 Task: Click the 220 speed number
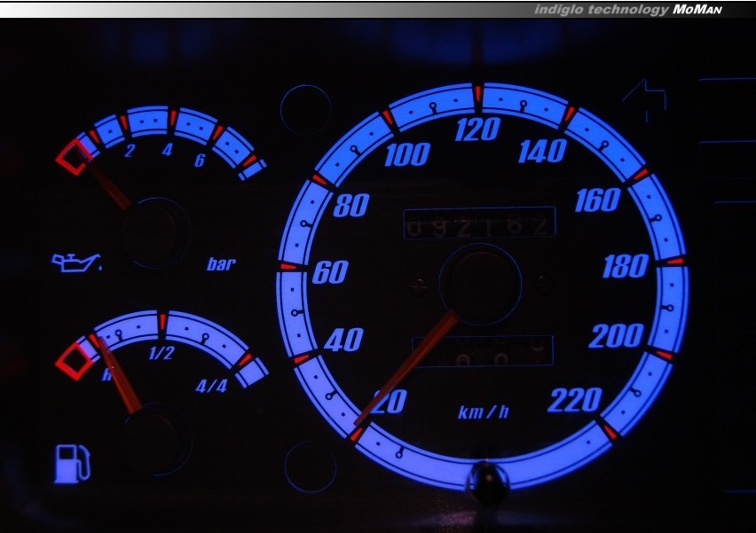(x=575, y=401)
